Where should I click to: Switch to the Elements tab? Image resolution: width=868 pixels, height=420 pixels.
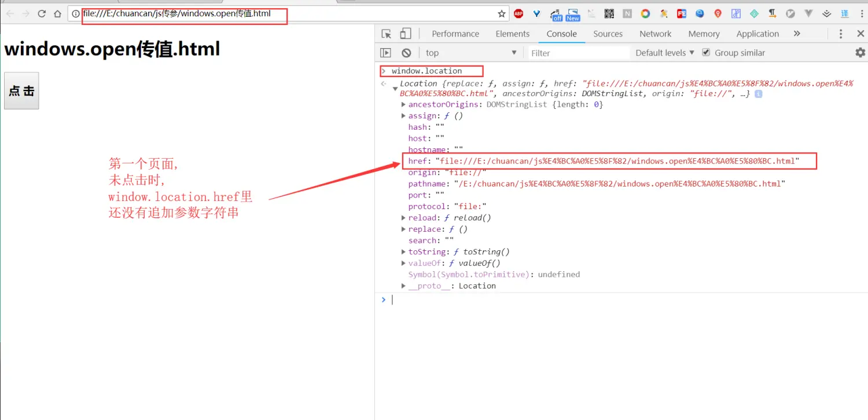pos(512,34)
